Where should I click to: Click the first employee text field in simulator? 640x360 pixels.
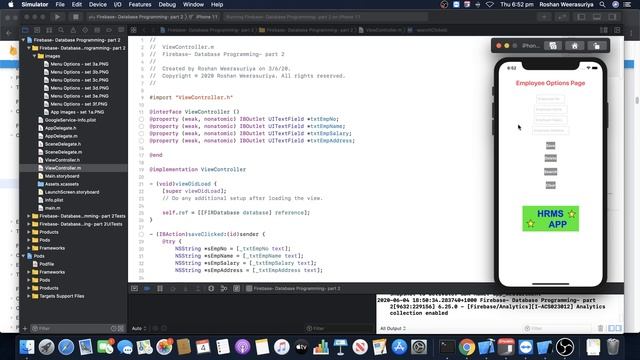tap(550, 99)
